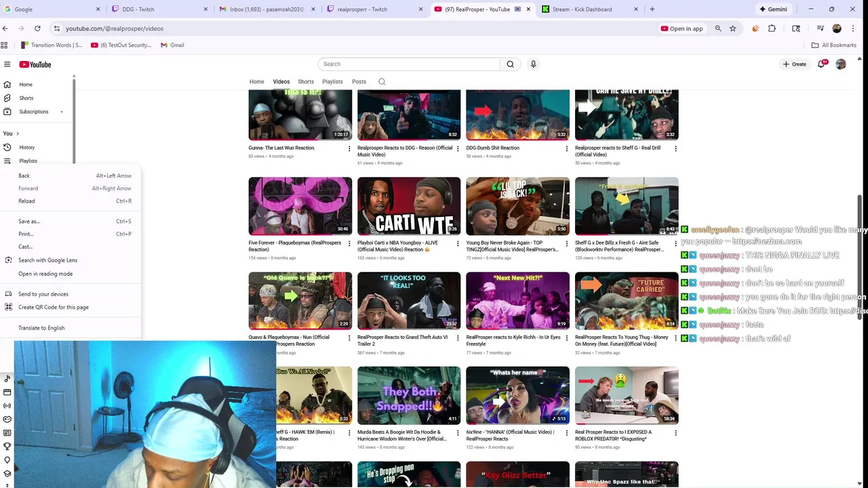Click the address bar URL field
Screen dimensions: 868x488
click(x=353, y=28)
